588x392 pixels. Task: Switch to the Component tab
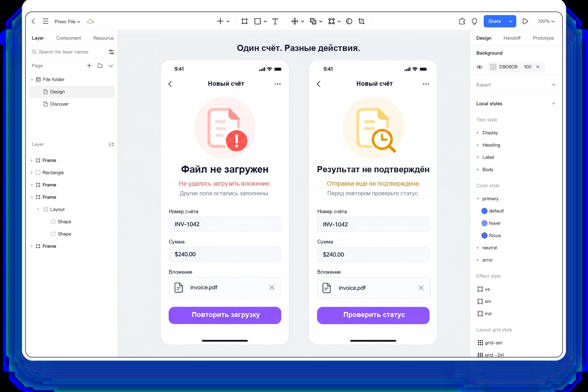pyautogui.click(x=69, y=38)
